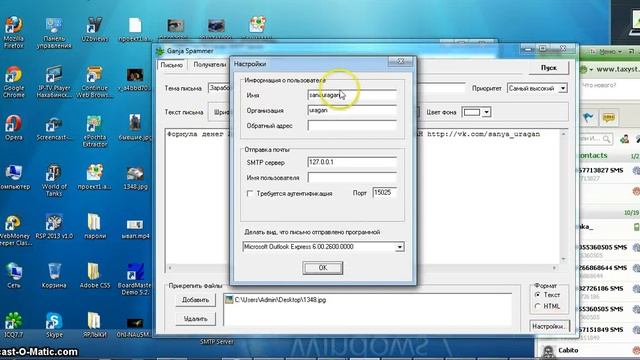Screen dimensions: 640x360
Task: Expand the Microsoft Outlook Express mailer dropdown
Action: (400, 247)
